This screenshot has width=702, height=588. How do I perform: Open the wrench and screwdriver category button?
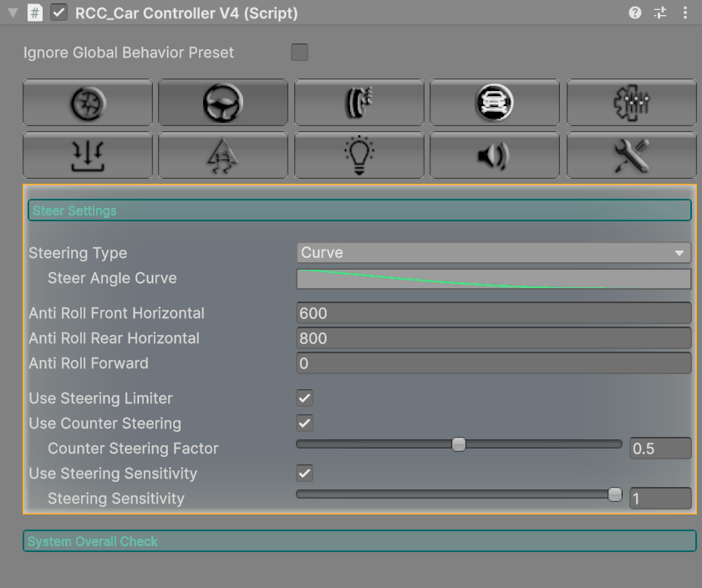pos(632,155)
